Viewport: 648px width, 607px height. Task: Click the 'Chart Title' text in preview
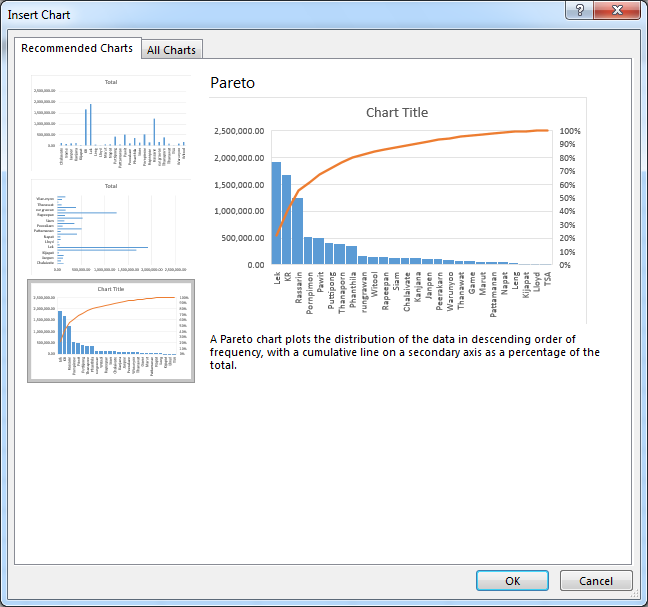point(397,112)
